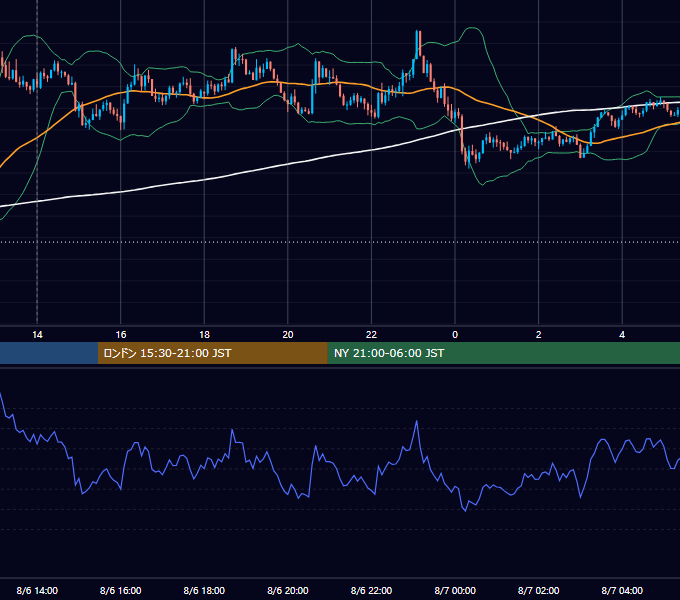
Task: Click the hour label 4 on the price chart axis
Action: tap(622, 335)
